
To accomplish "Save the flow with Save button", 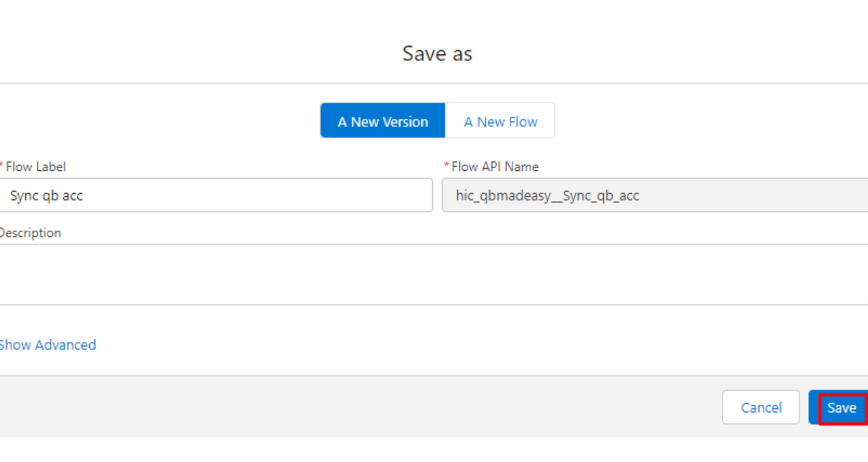I will click(841, 408).
